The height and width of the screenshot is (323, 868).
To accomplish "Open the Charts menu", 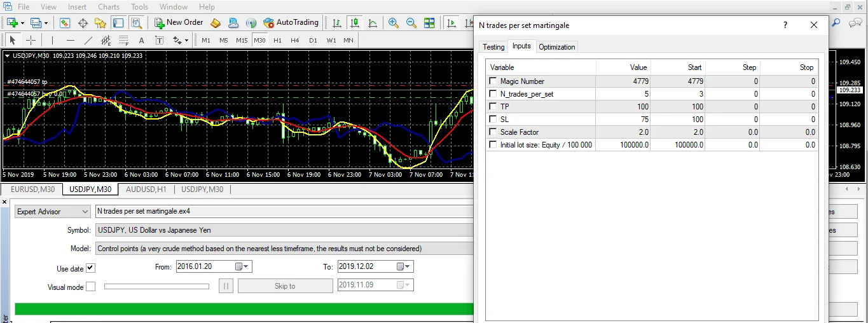I will click(x=110, y=7).
